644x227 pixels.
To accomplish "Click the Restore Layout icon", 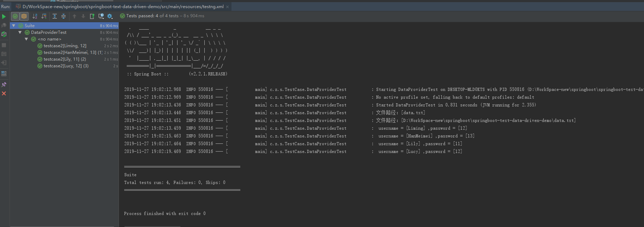I will point(4,74).
